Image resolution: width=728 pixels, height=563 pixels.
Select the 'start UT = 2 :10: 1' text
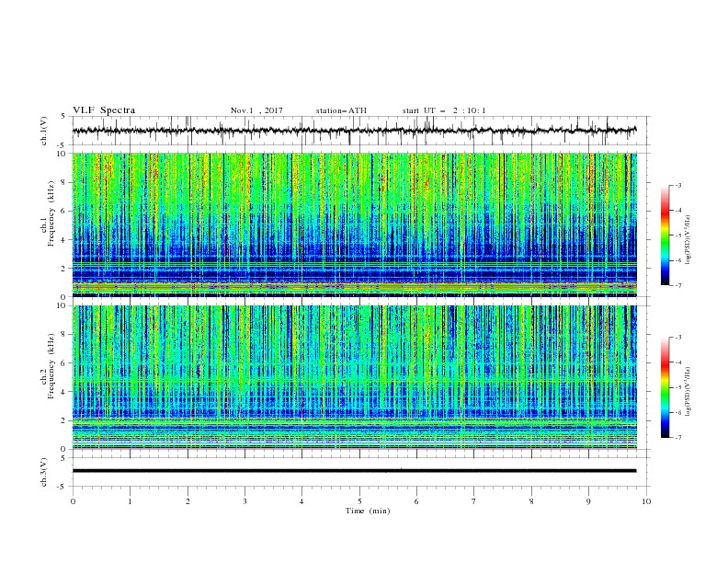pos(444,110)
